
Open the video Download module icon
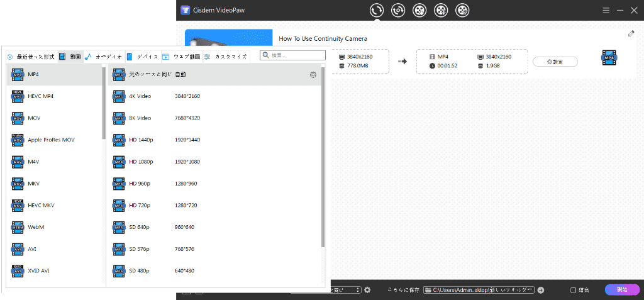pyautogui.click(x=419, y=10)
